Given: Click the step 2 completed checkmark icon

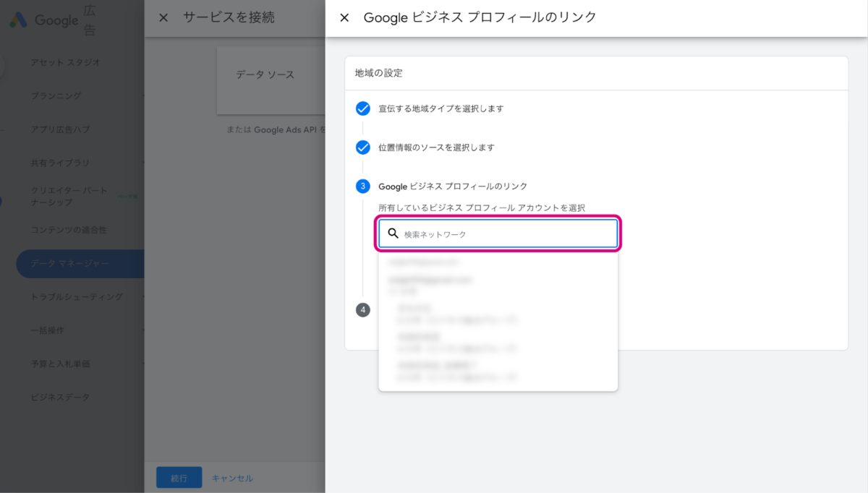Looking at the screenshot, I should tap(363, 147).
